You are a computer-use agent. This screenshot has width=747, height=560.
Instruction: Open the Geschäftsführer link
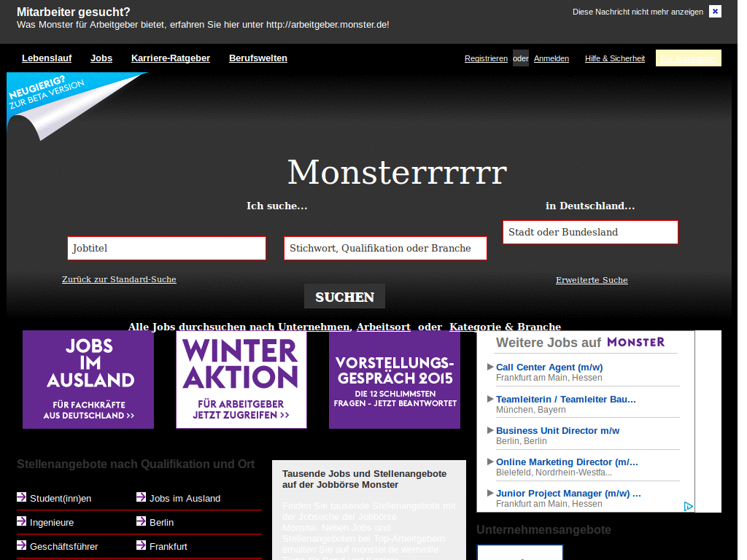pos(64,547)
